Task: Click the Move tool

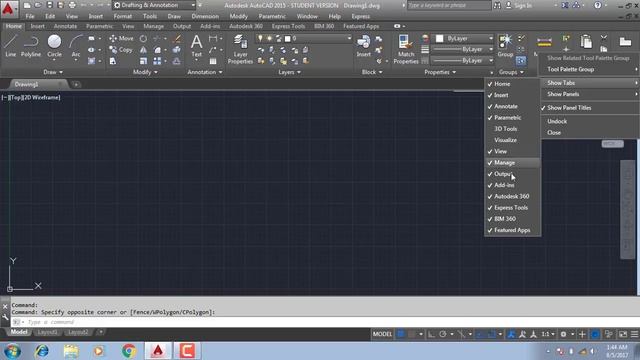Action: tap(121, 38)
